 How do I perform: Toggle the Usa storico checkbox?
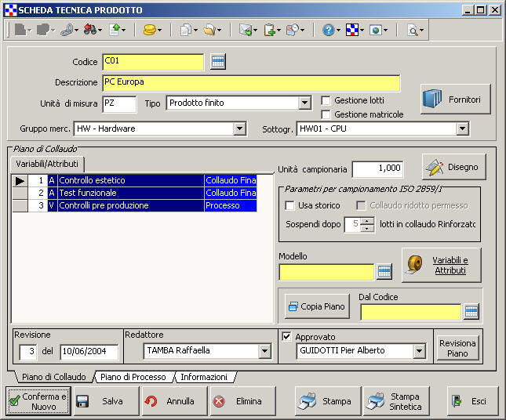(289, 205)
